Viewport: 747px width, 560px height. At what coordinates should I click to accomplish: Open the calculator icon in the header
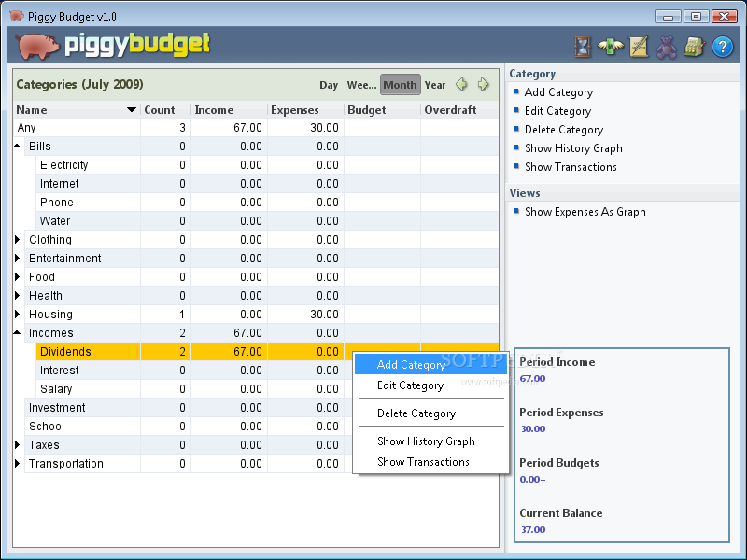pos(694,47)
